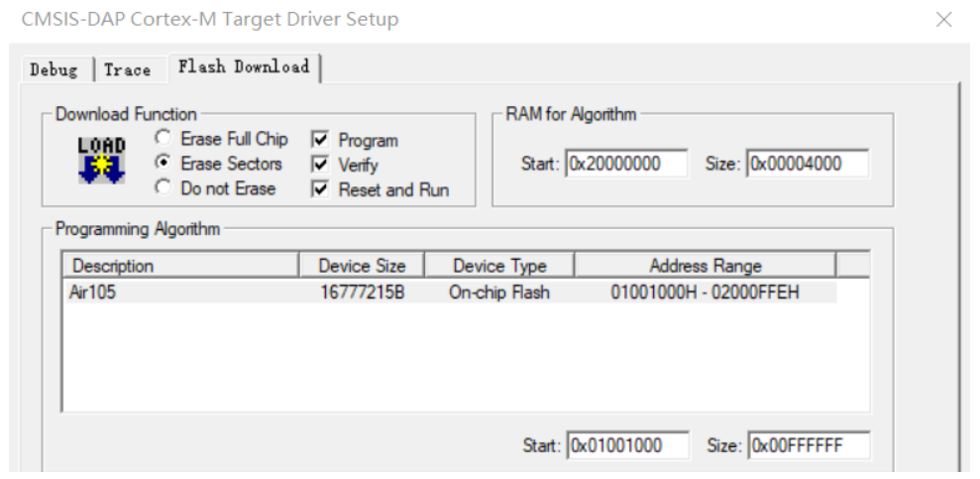Click the Device Size column header
This screenshot has width=980, height=479.
pos(362,266)
